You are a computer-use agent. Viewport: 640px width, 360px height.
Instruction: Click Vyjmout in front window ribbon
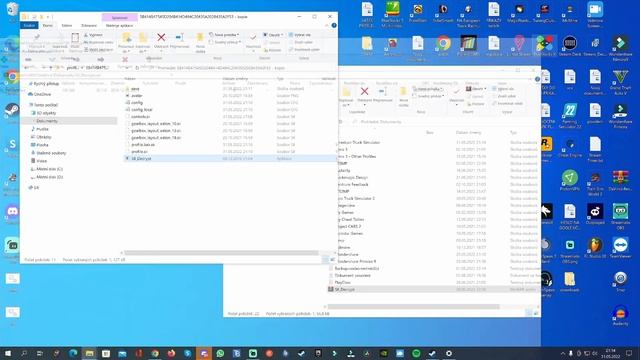pos(93,35)
